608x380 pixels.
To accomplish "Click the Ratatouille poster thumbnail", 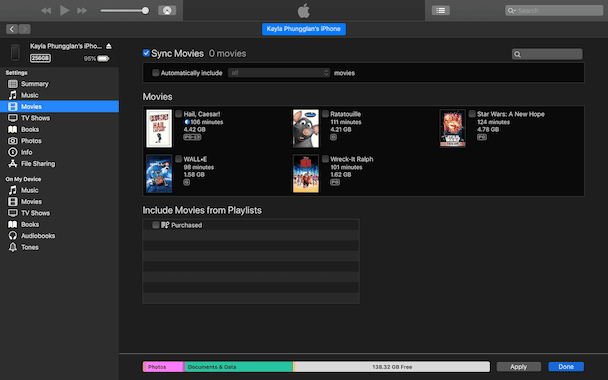I will (306, 128).
